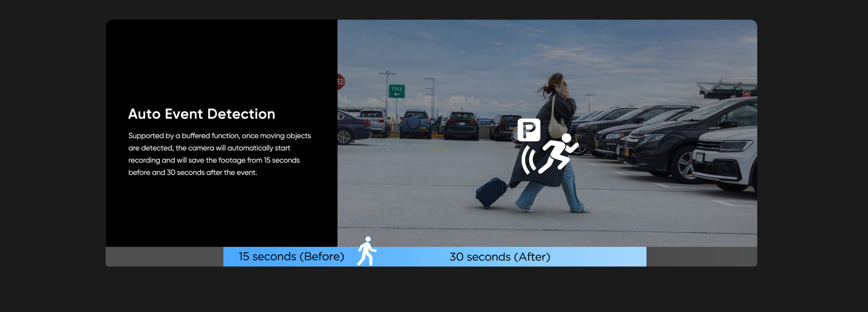Screen dimensions: 868x312
Task: Click the red stop sign in photo
Action: tap(340, 81)
